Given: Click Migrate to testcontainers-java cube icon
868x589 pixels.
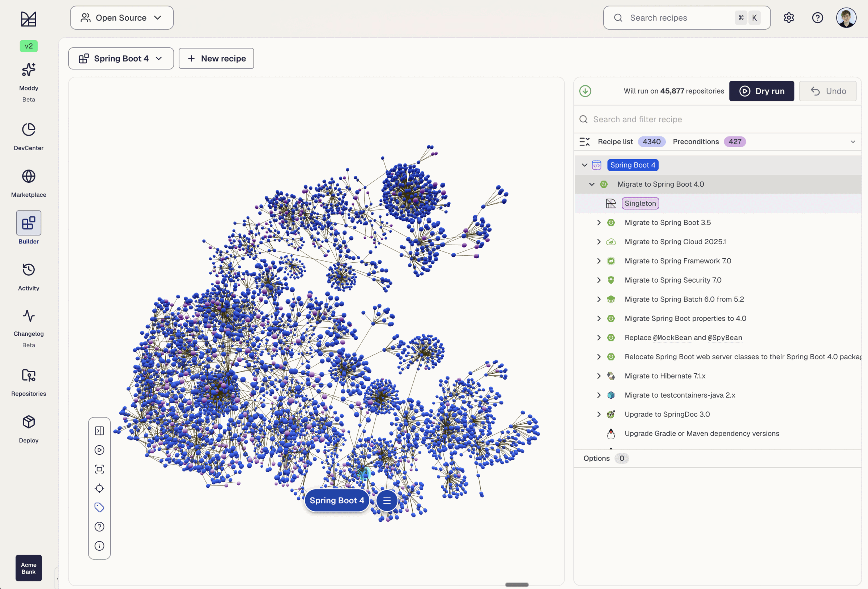Looking at the screenshot, I should [610, 395].
